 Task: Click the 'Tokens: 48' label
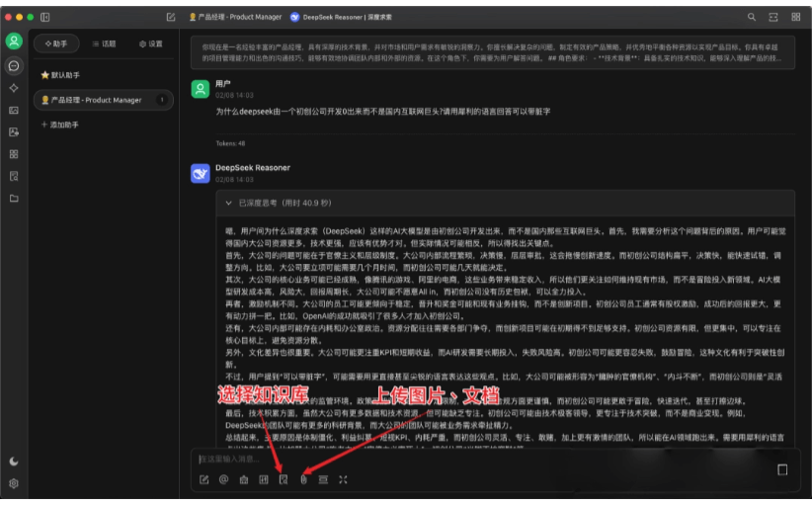[x=230, y=143]
